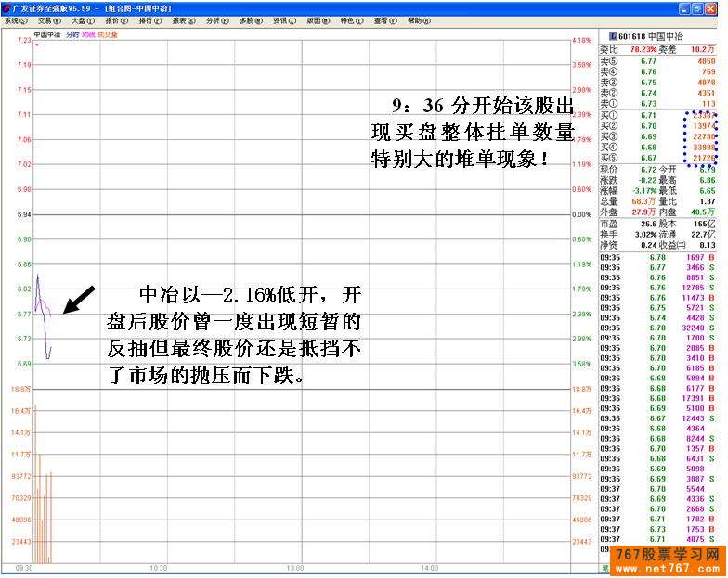Select the 卖④ price 6.76
Screen dimensions: 728x578
click(648, 72)
